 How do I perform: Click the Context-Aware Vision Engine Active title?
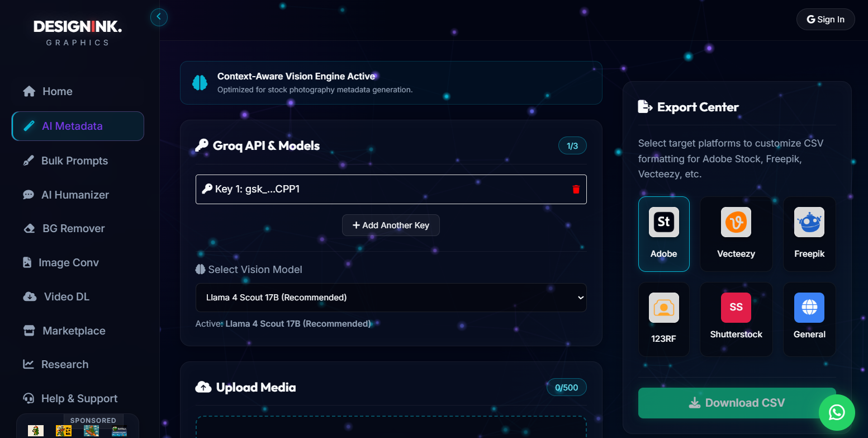click(296, 76)
